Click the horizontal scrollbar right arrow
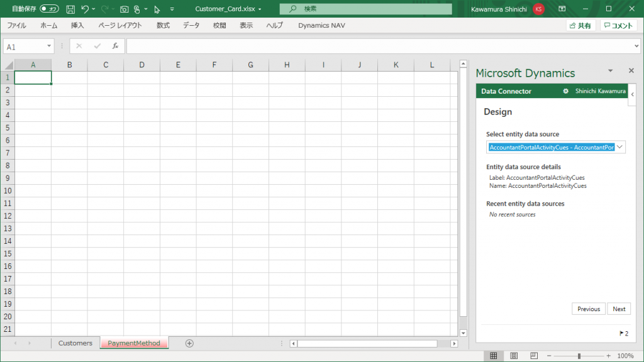 click(454, 344)
